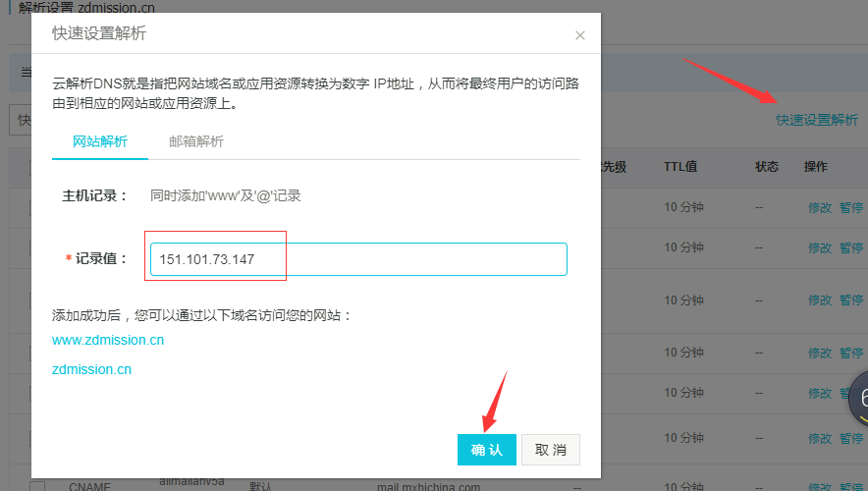The image size is (868, 491).
Task: Close the 快速设置解析 dialog
Action: point(579,35)
